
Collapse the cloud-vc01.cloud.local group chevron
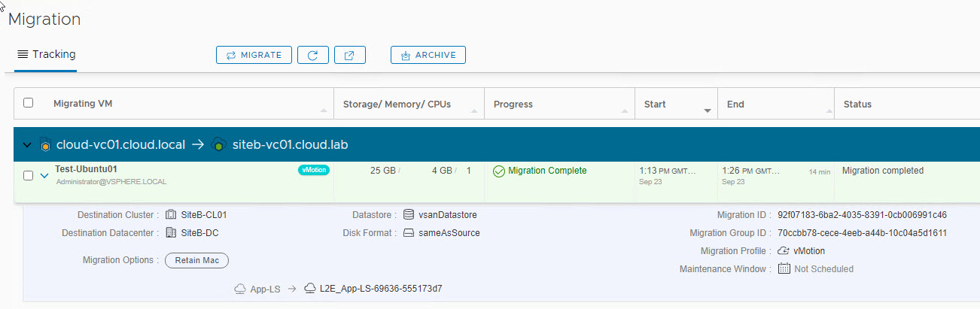tap(28, 144)
